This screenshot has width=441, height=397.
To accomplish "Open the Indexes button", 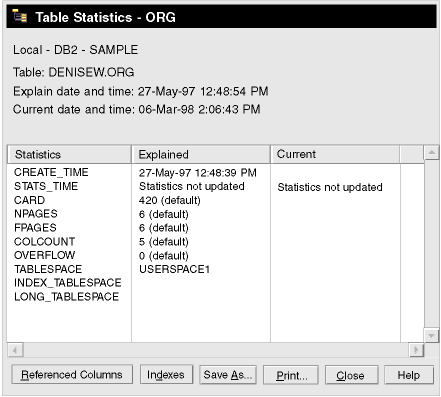I will pos(166,375).
